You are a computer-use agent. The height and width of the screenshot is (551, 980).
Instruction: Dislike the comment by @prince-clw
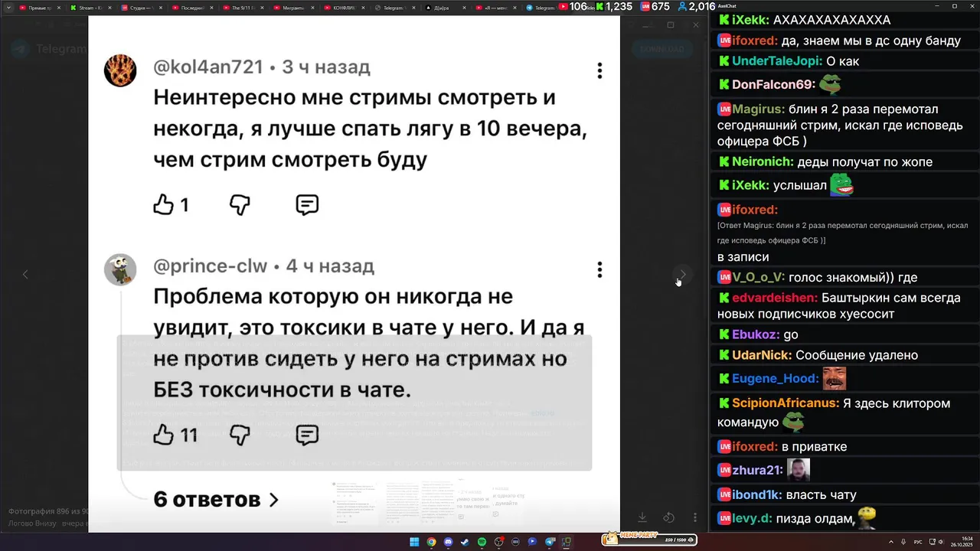click(240, 435)
